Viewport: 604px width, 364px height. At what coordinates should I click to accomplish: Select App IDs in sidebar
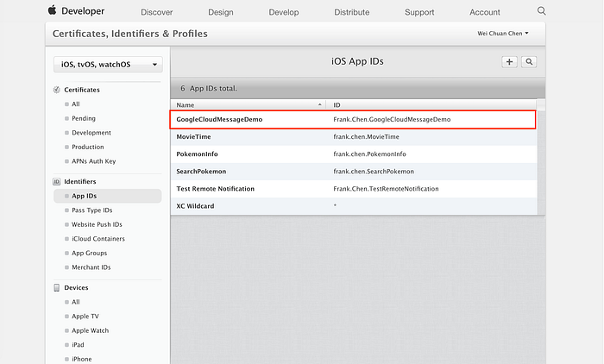point(108,196)
